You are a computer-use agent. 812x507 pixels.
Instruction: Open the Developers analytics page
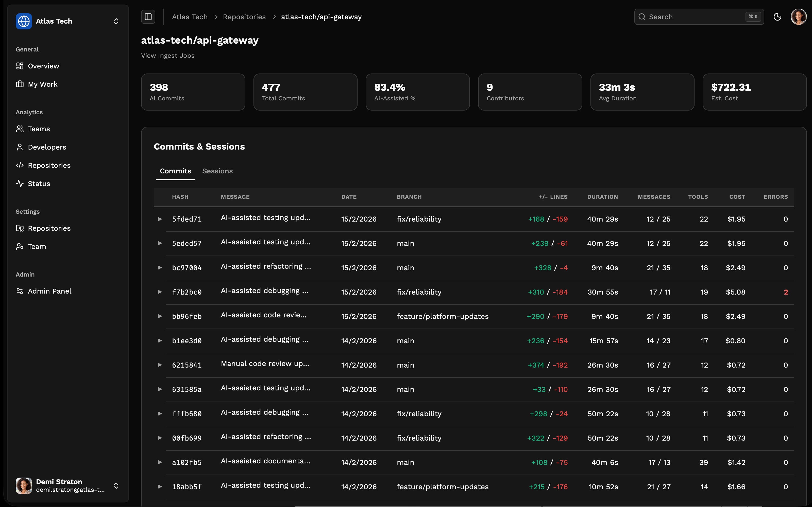point(47,147)
